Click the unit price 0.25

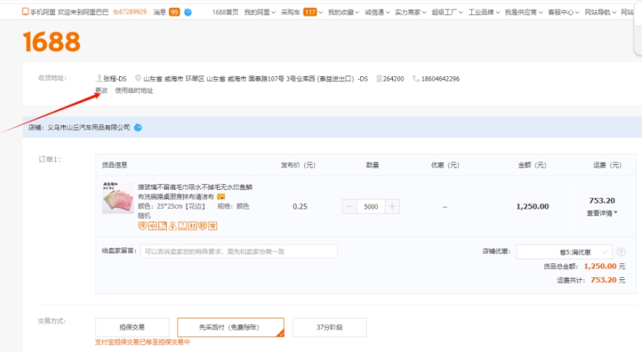pos(300,207)
